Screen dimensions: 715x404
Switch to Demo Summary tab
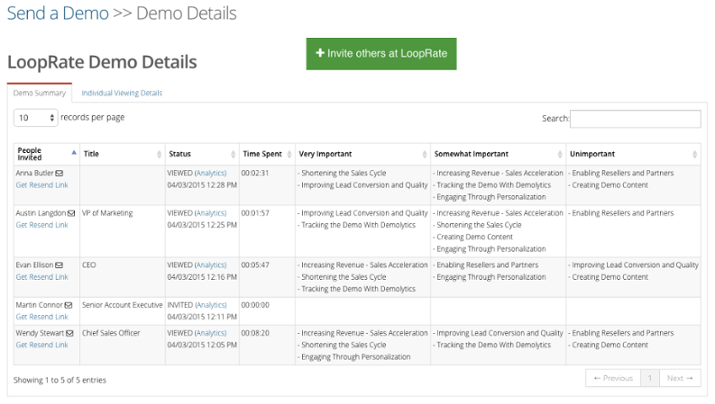[39, 93]
